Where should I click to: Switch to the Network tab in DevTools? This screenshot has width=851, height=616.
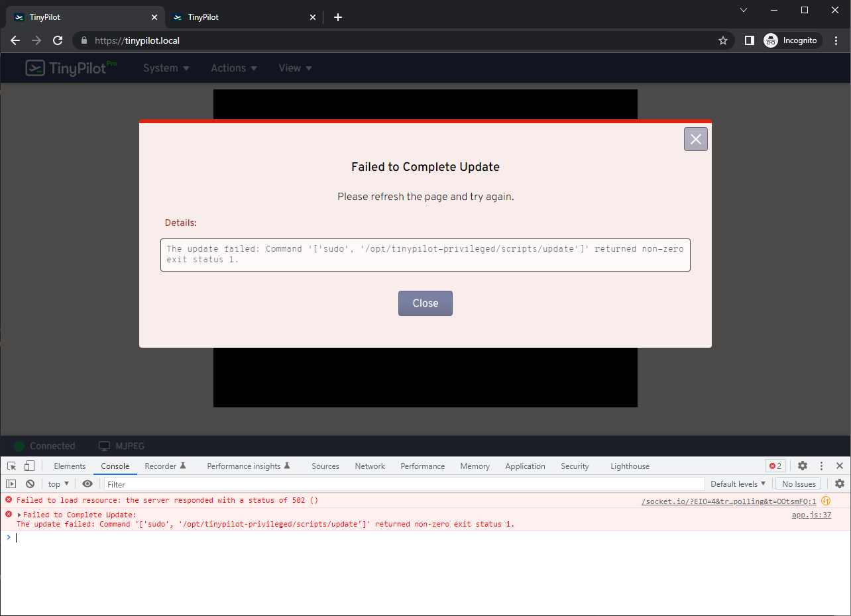click(370, 466)
